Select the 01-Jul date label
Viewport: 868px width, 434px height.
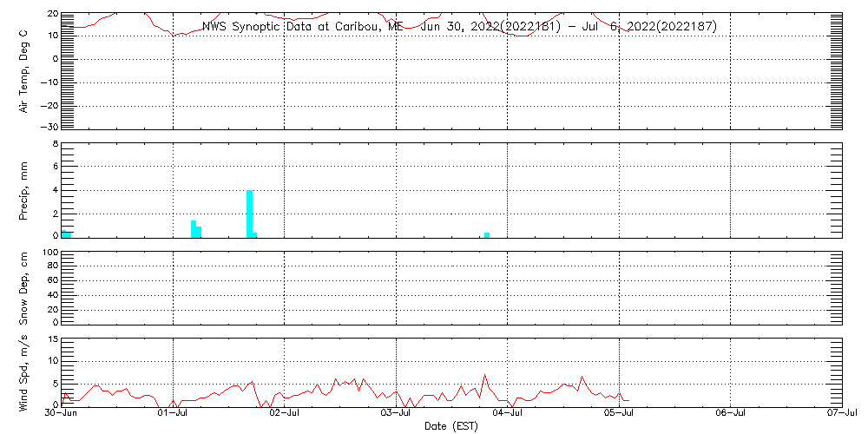pyautogui.click(x=174, y=415)
